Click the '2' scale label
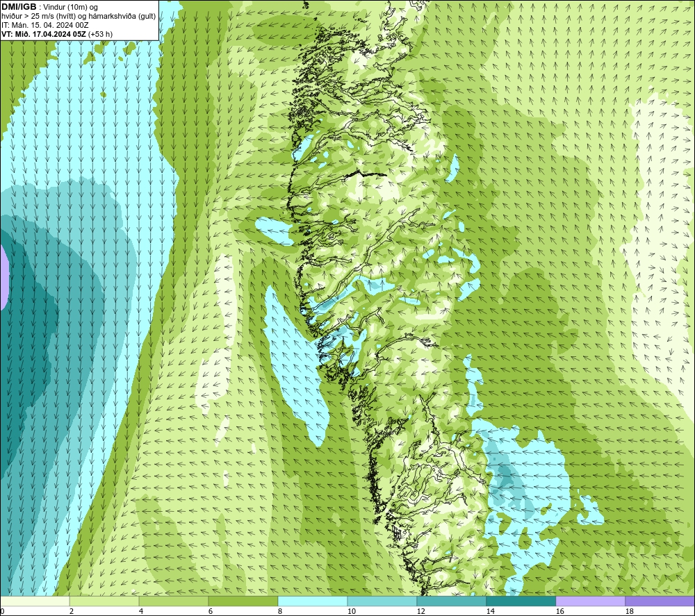 72,611
